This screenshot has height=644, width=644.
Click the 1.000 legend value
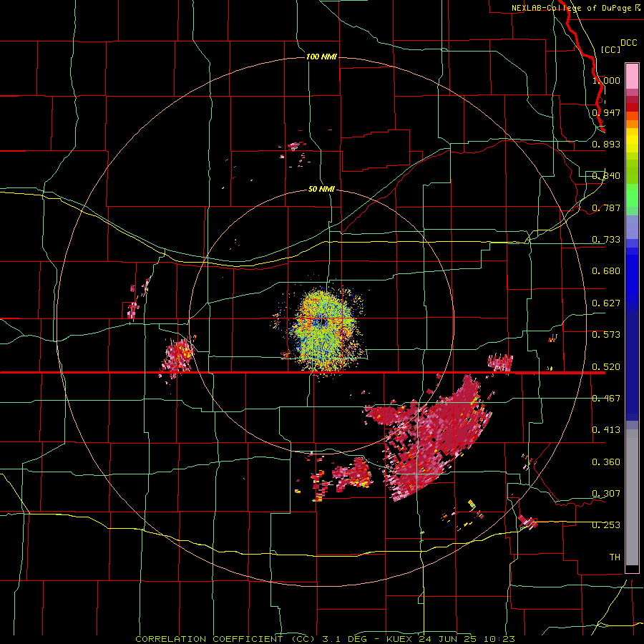point(606,80)
